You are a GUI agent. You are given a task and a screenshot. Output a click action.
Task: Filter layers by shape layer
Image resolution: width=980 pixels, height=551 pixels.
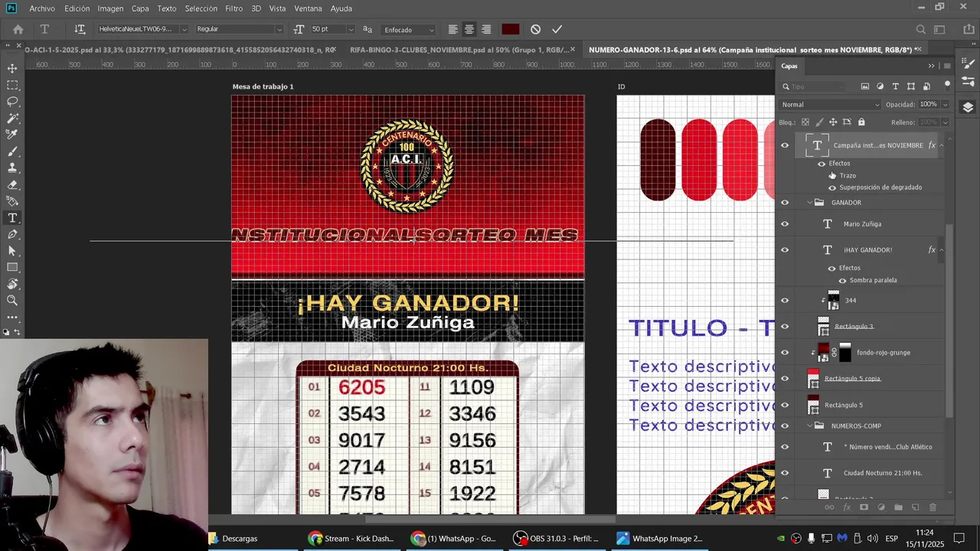(x=911, y=86)
